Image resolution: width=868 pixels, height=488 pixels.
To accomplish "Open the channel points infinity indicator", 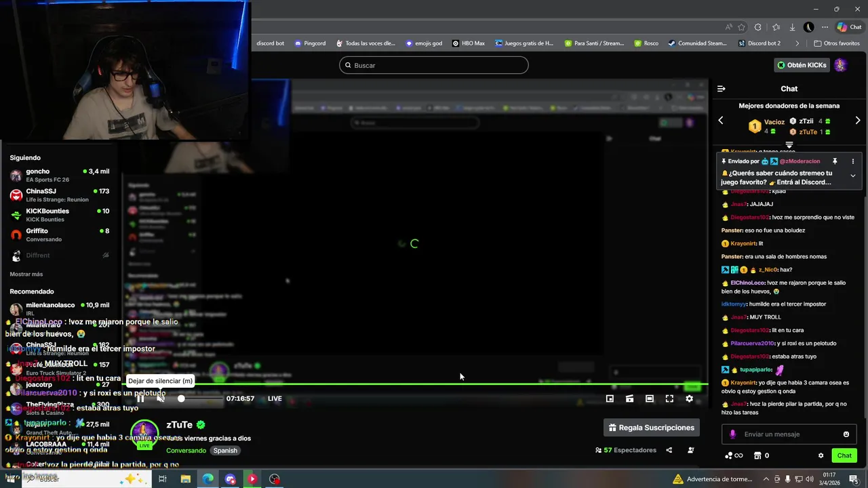I will click(x=734, y=455).
